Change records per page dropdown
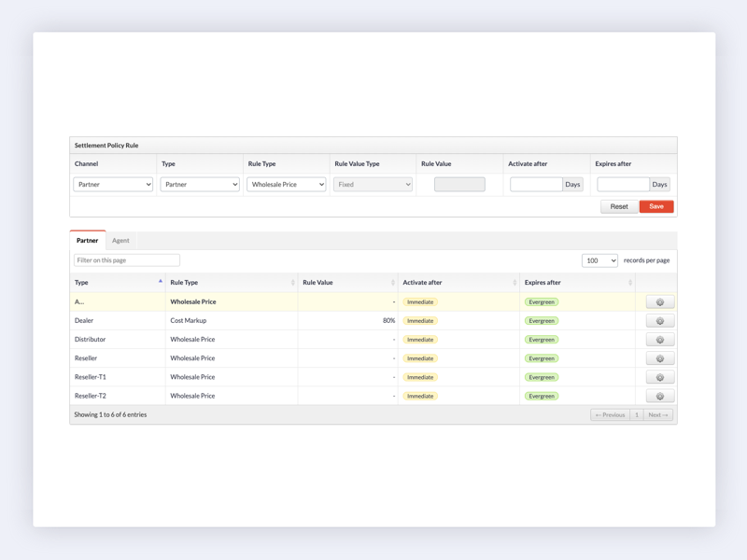 pos(599,260)
